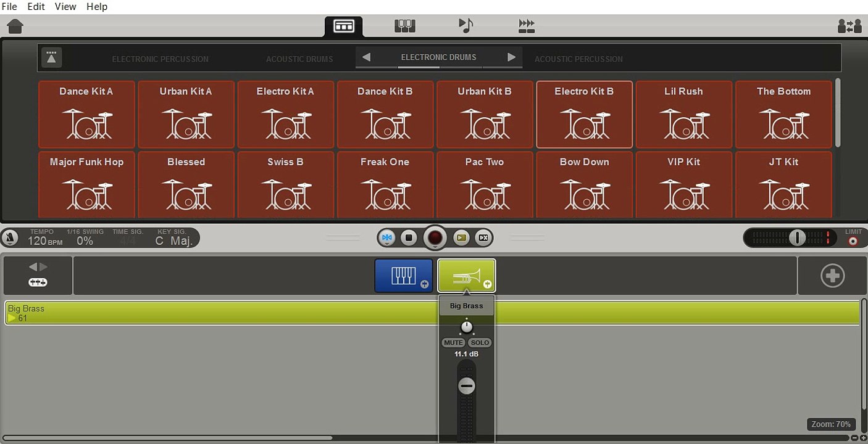Go to the Home screen icon
Viewport: 868px width, 444px height.
click(15, 27)
